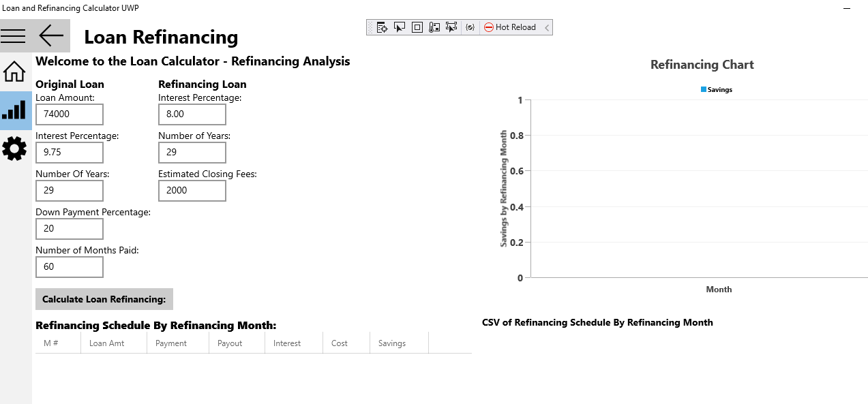
Task: Collapse the debug toolbar with chevron
Action: pos(547,27)
